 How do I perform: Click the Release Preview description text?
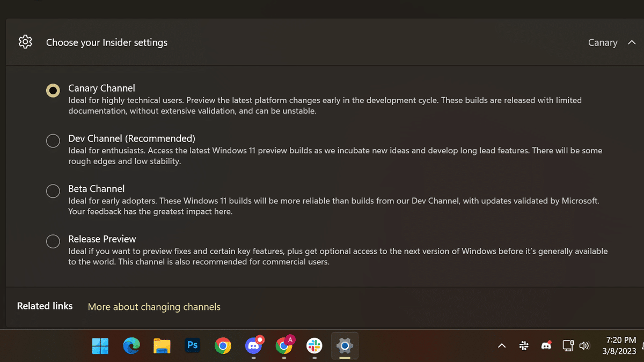338,256
